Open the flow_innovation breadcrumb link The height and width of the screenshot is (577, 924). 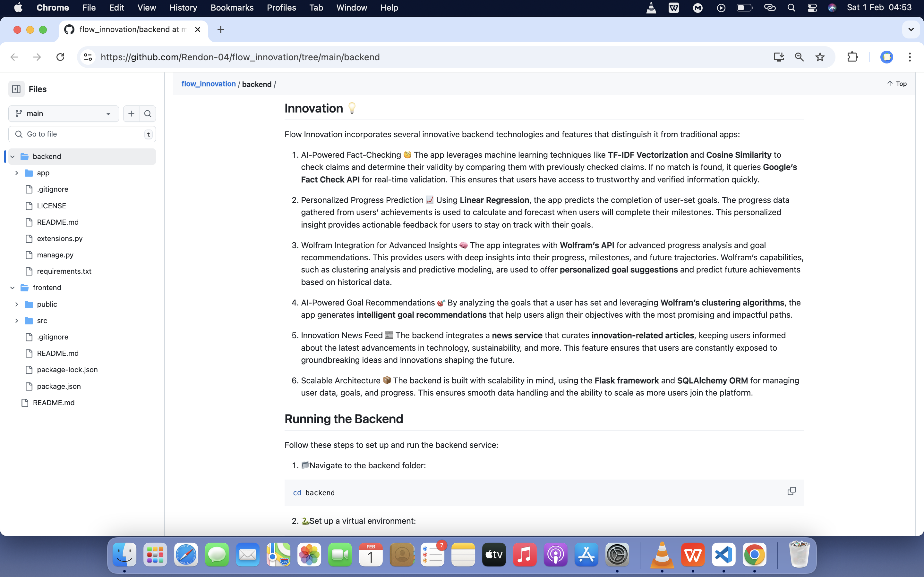(209, 84)
